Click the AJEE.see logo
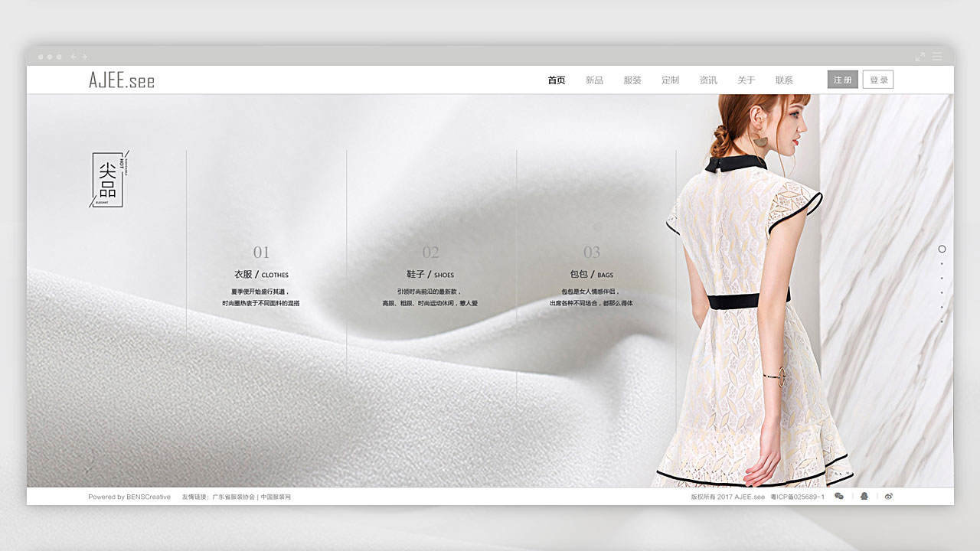 click(x=122, y=80)
